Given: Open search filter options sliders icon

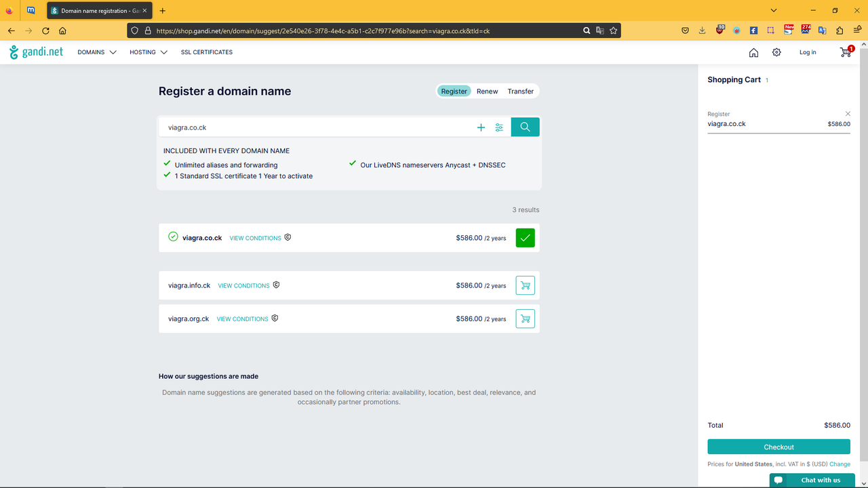Looking at the screenshot, I should (x=499, y=127).
